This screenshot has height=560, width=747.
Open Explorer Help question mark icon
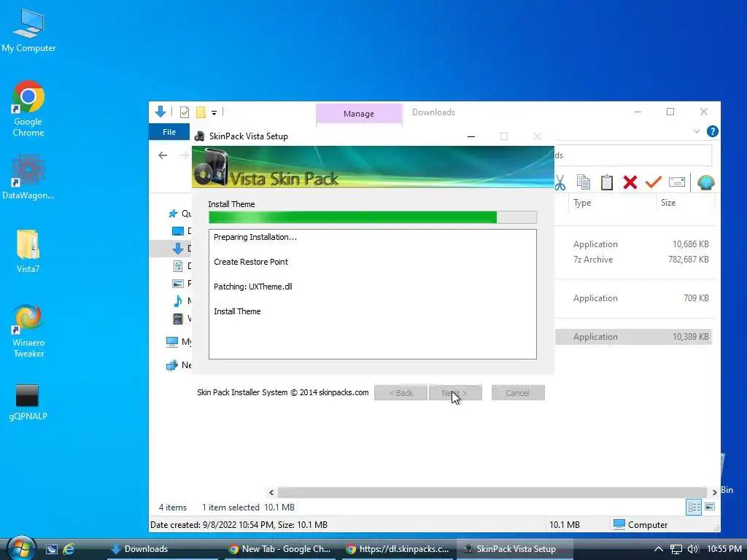[712, 131]
